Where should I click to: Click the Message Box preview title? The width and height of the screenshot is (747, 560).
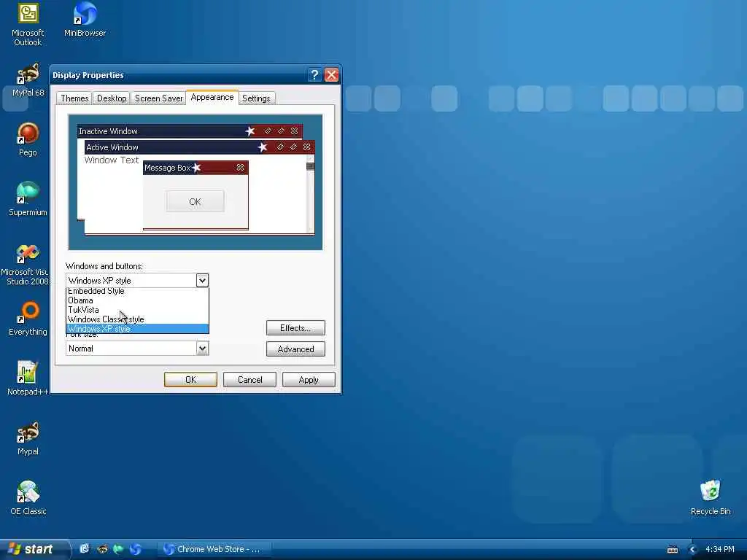pos(196,168)
